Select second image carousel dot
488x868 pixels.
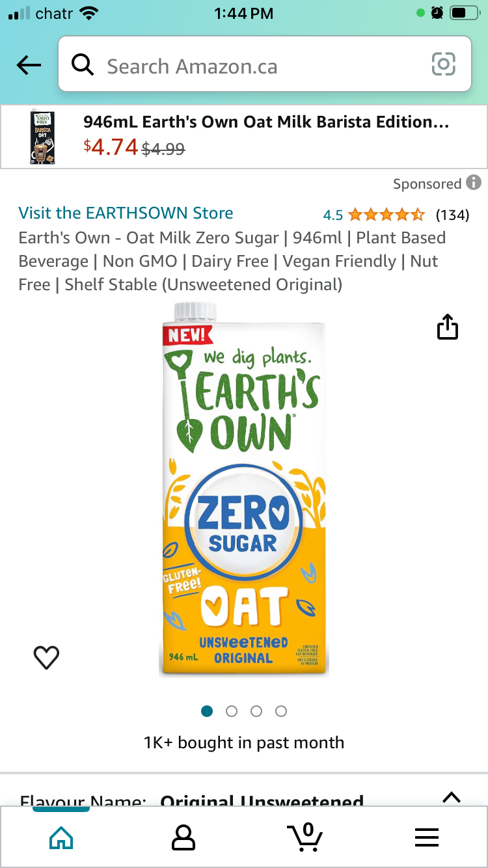coord(232,711)
